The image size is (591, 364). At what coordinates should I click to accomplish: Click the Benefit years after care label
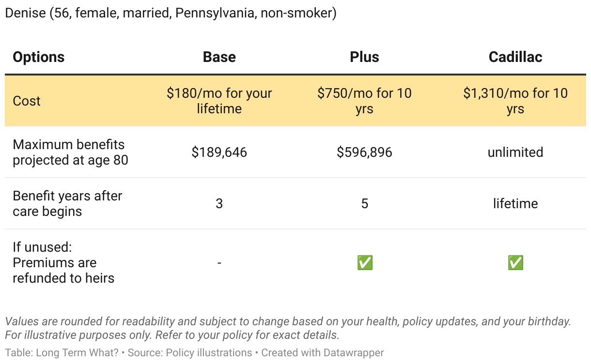67,203
